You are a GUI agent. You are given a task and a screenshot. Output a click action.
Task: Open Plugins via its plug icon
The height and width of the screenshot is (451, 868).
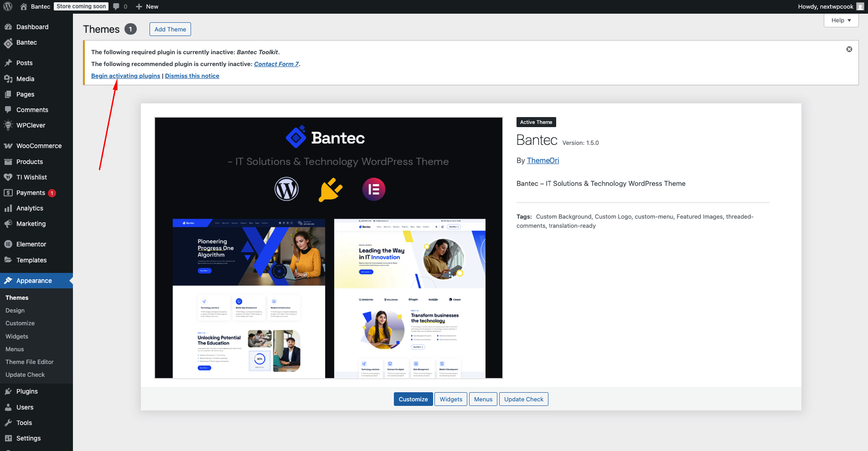pos(8,391)
